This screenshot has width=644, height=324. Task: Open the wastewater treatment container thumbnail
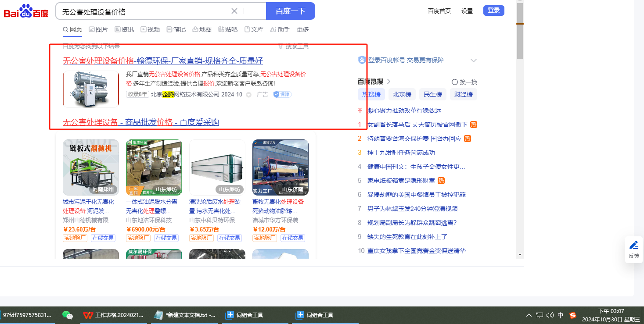click(x=217, y=167)
